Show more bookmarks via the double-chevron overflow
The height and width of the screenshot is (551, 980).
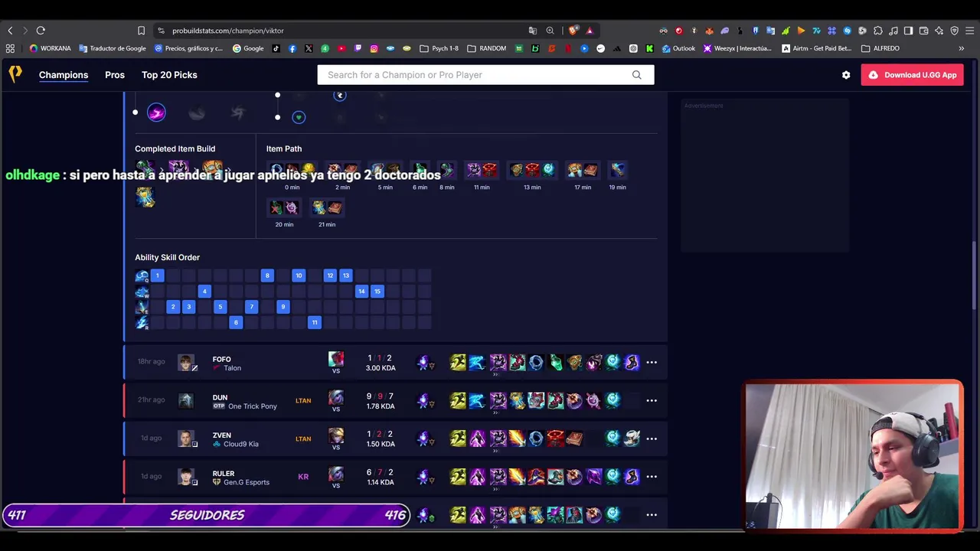tap(961, 48)
